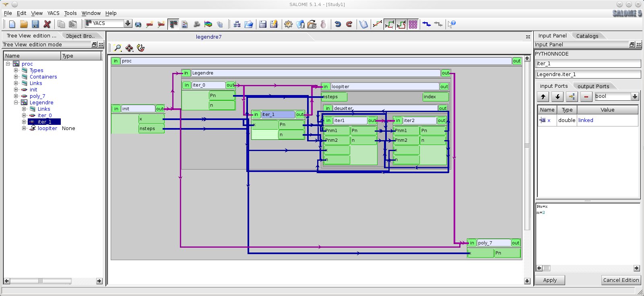Expand the Containers tree node

tap(16, 77)
